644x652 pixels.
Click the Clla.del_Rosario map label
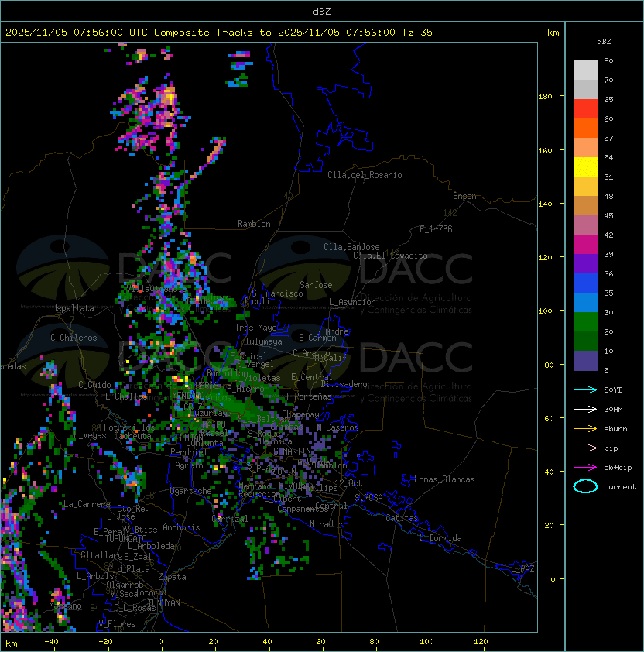[365, 175]
